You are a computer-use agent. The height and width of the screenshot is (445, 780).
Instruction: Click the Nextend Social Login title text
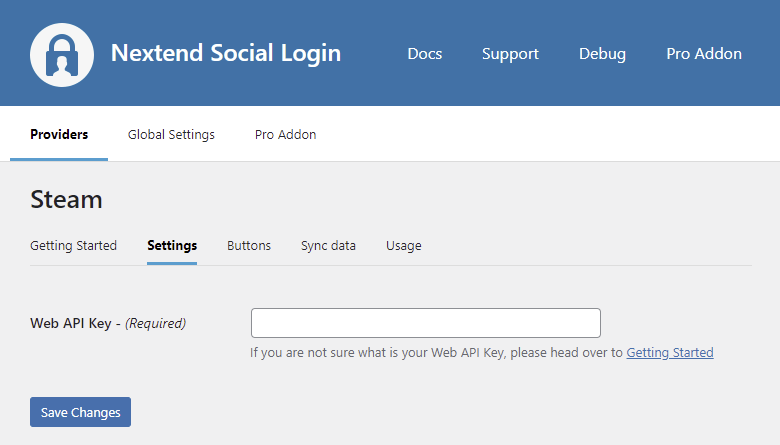pos(225,53)
